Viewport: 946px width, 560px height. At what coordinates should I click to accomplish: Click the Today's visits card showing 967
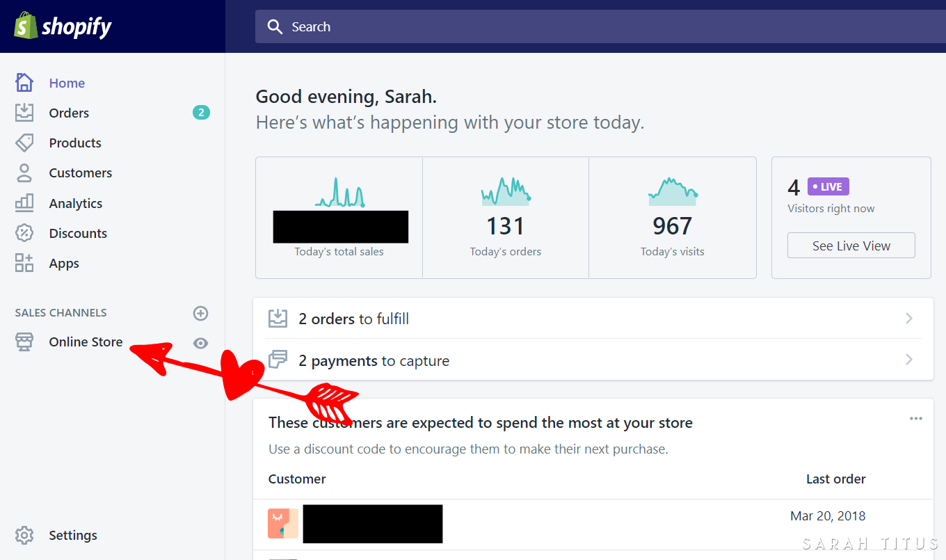(673, 218)
